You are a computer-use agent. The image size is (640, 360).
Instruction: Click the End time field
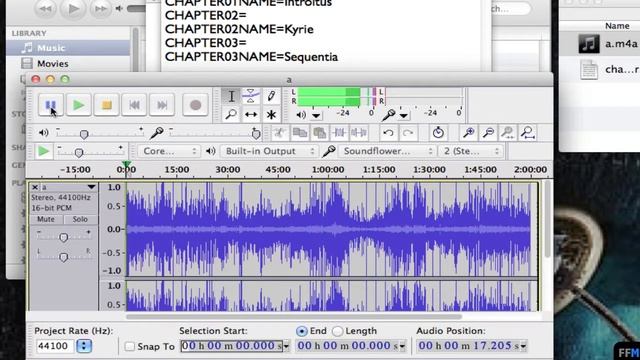point(347,346)
